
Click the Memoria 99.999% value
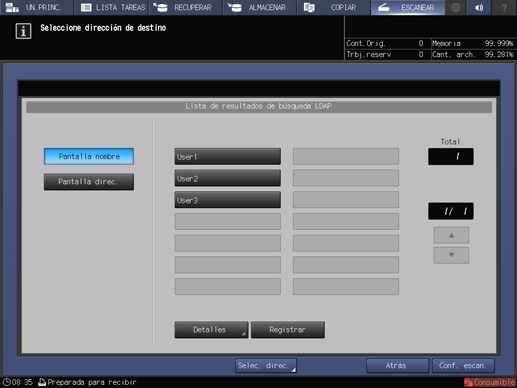(x=499, y=43)
